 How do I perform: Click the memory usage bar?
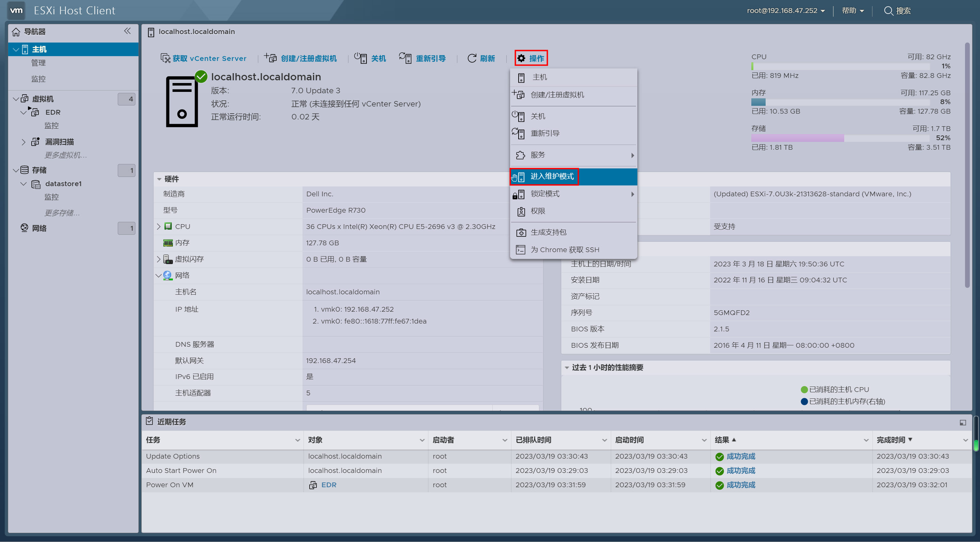point(840,102)
